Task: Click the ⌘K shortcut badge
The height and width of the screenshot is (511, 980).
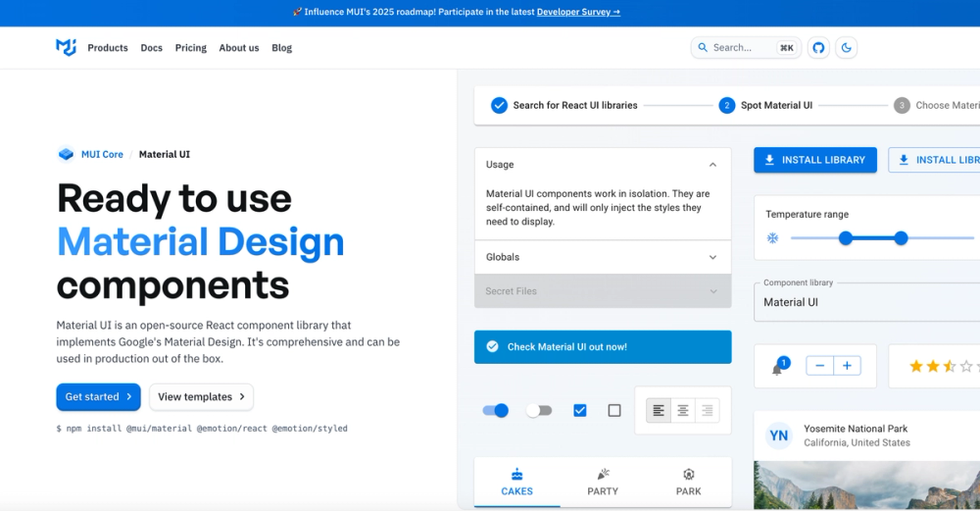Action: [x=786, y=47]
